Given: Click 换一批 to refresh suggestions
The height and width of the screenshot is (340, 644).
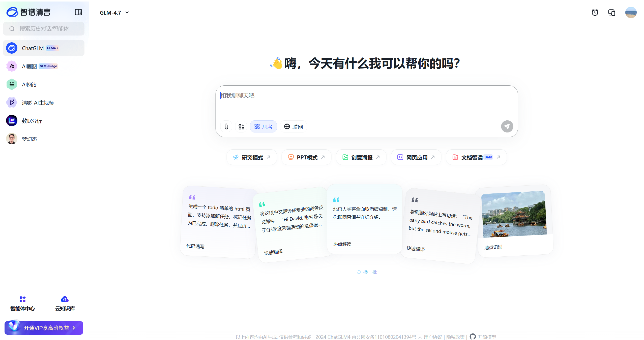Looking at the screenshot, I should click(x=367, y=272).
